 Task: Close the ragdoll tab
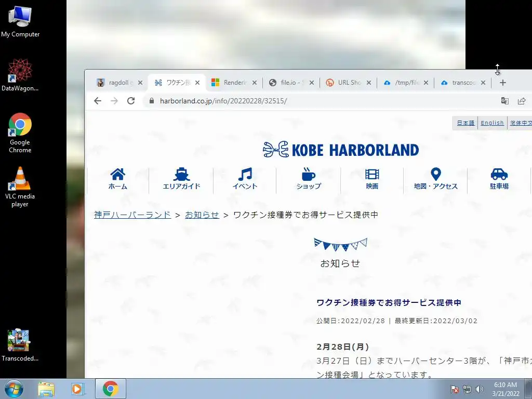[x=140, y=83]
